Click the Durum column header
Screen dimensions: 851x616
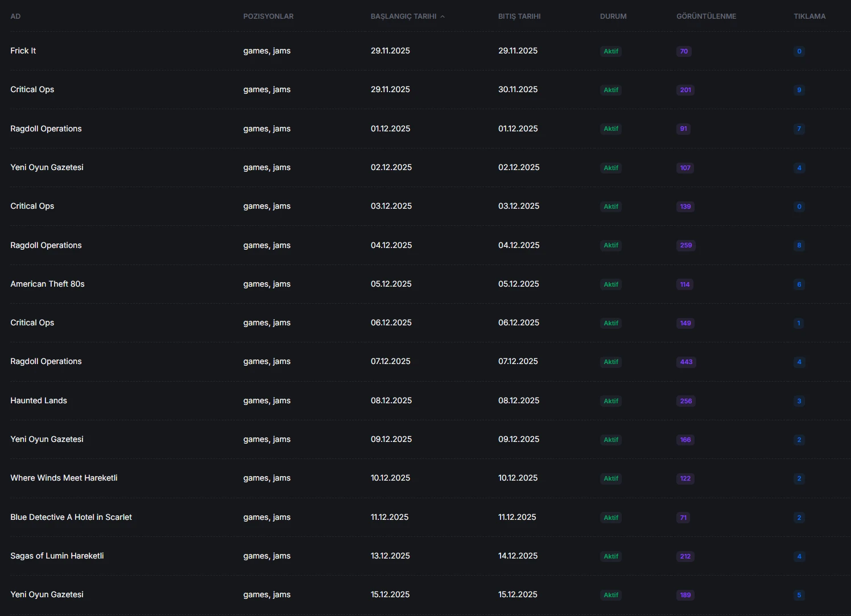[613, 16]
